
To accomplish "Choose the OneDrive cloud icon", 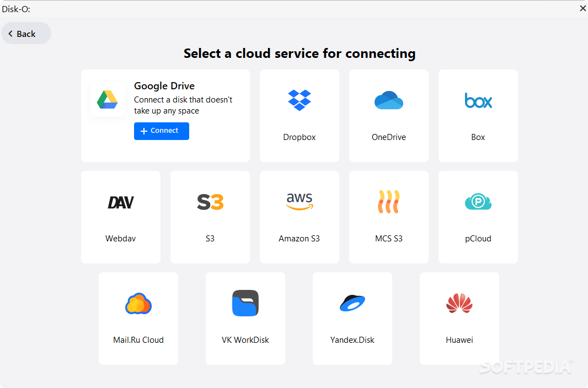I will click(x=388, y=100).
